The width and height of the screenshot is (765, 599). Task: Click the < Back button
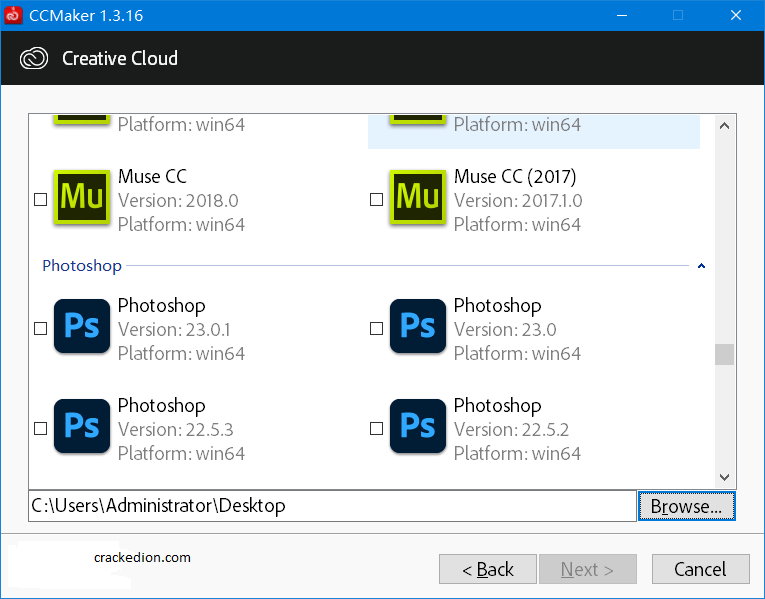point(487,569)
